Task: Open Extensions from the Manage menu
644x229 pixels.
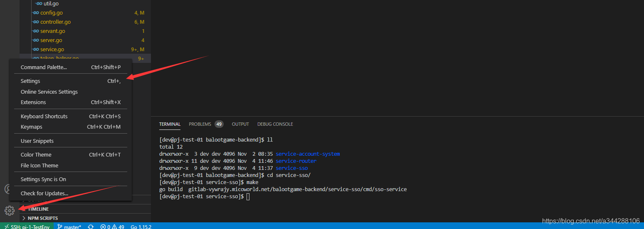Action: 71,102
